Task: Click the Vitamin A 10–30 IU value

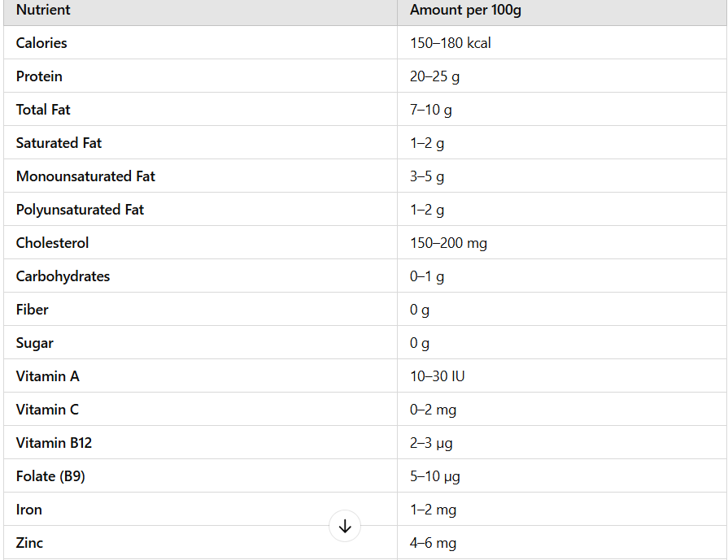Action: [437, 376]
